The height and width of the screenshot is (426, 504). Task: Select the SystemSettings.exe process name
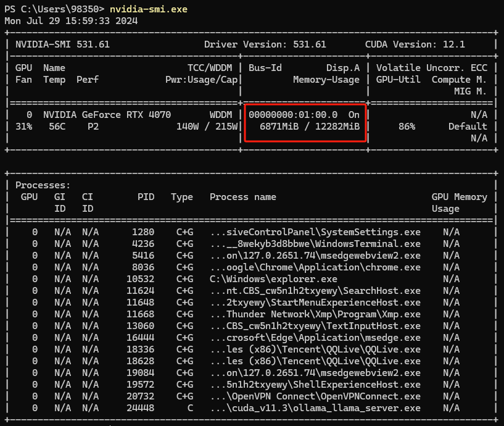click(x=315, y=232)
